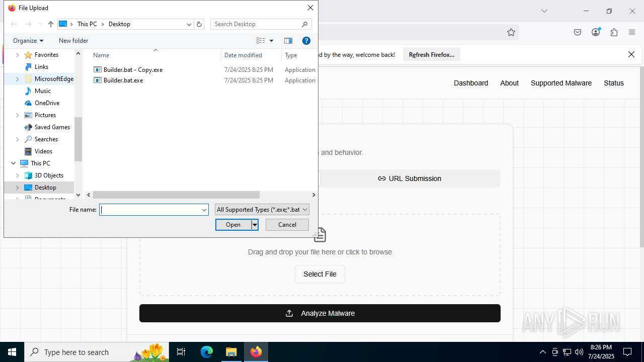Open the Organize dropdown menu
This screenshot has width=644, height=362.
pos(28,41)
